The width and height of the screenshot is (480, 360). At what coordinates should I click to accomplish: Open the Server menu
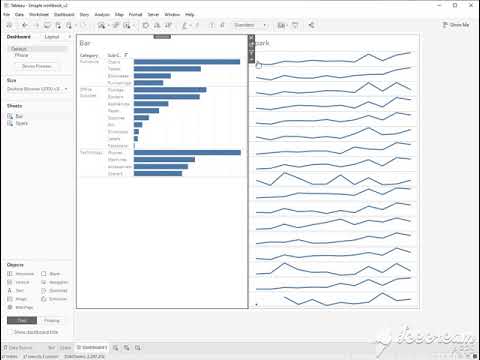click(153, 15)
